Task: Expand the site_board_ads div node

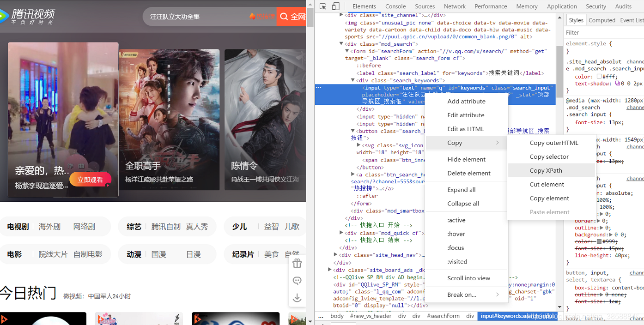Action: (330, 270)
